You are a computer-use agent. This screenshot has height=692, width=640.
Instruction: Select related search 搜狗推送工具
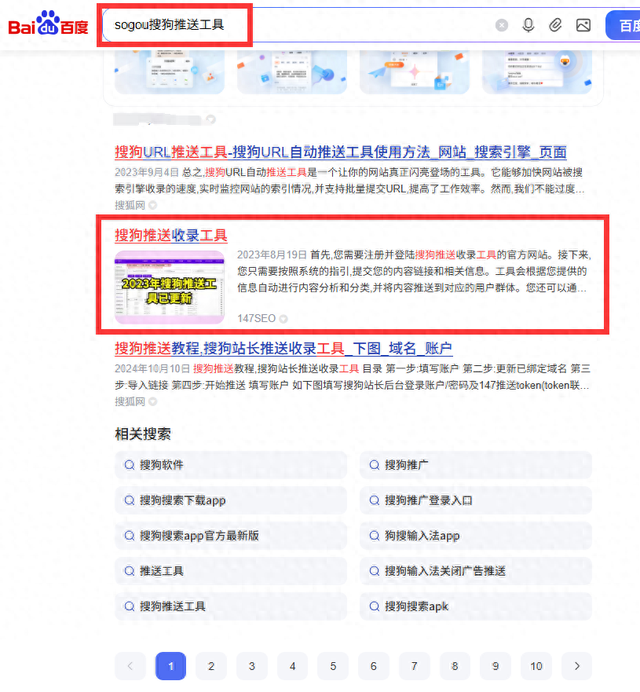point(231,606)
